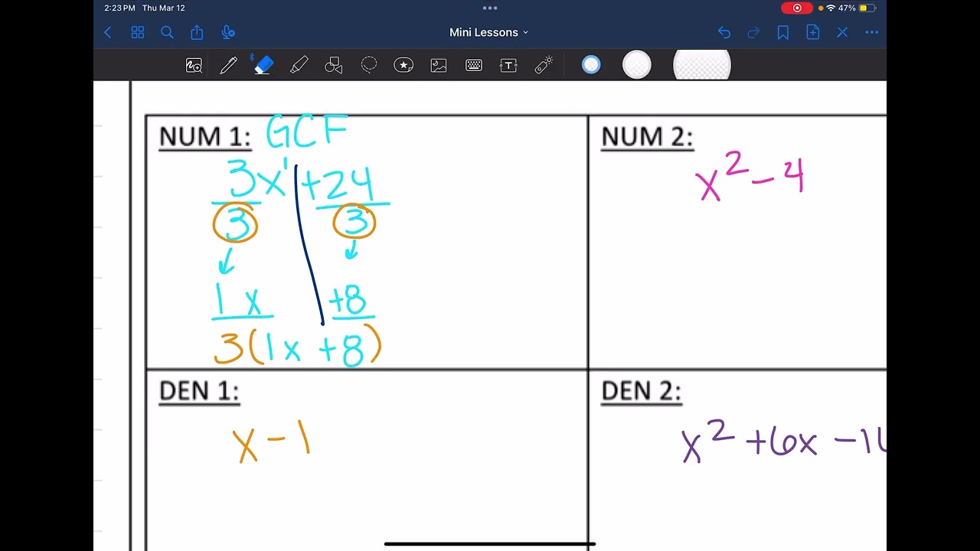Open the search magnifier
The width and height of the screenshot is (980, 551).
point(167,32)
